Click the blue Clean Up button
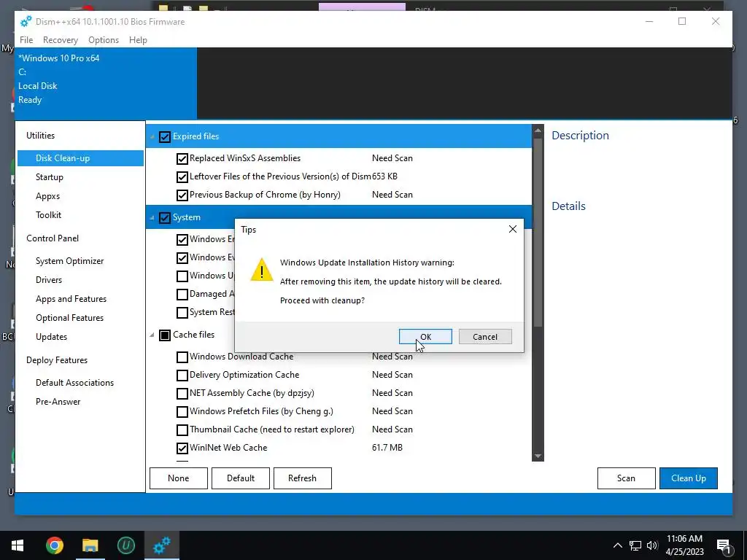747x560 pixels. tap(689, 478)
